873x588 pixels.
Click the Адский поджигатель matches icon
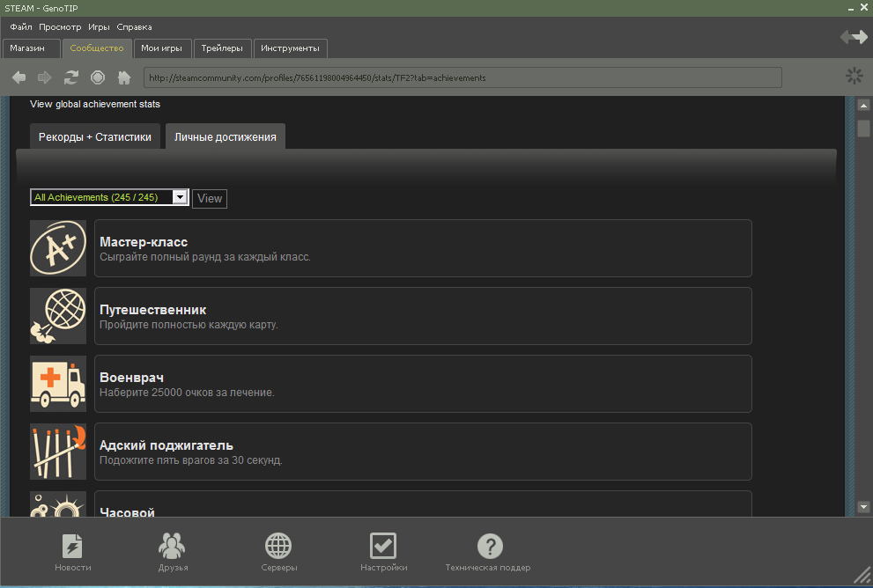[58, 452]
